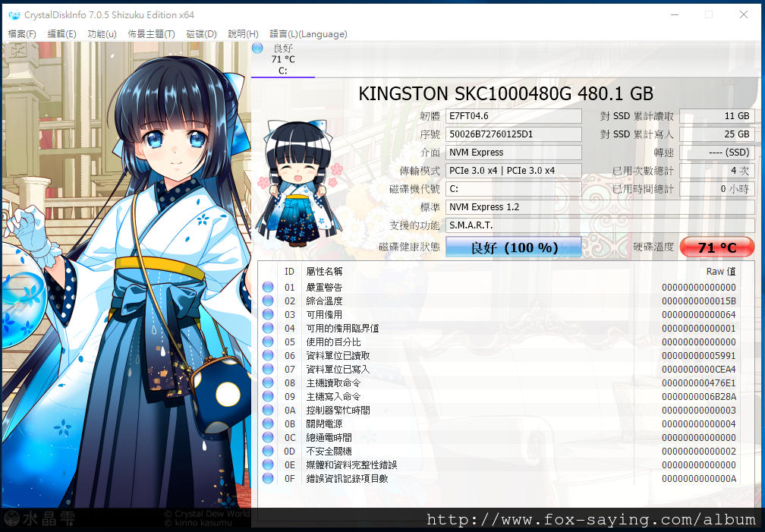Click the CrystalDiskInfo app icon in title bar
The height and width of the screenshot is (532, 765).
pos(14,15)
